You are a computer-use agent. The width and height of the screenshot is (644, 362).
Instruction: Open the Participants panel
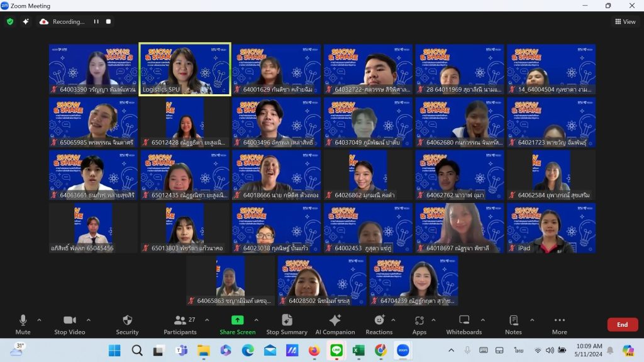(180, 325)
